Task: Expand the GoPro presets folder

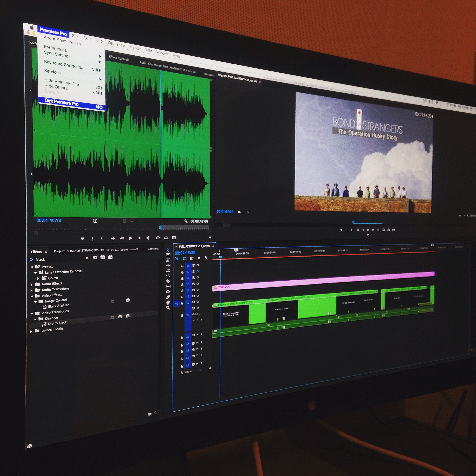Action: [x=38, y=278]
